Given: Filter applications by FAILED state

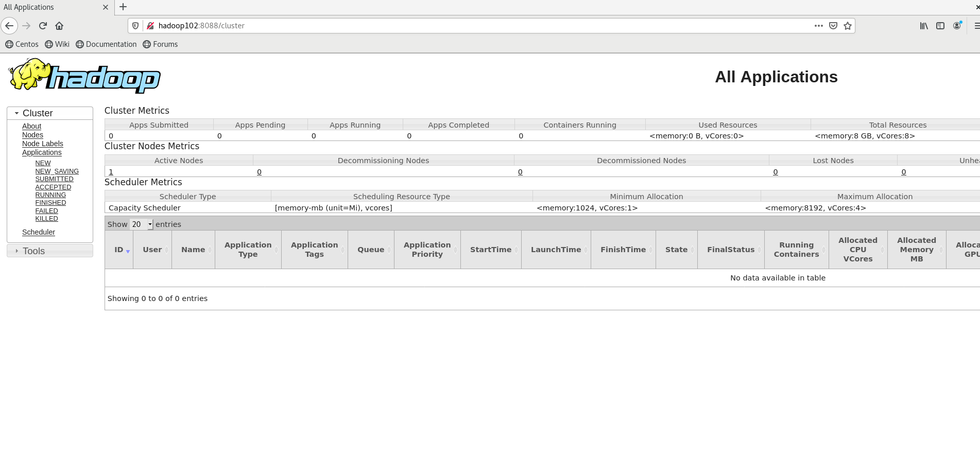Looking at the screenshot, I should pyautogui.click(x=46, y=211).
